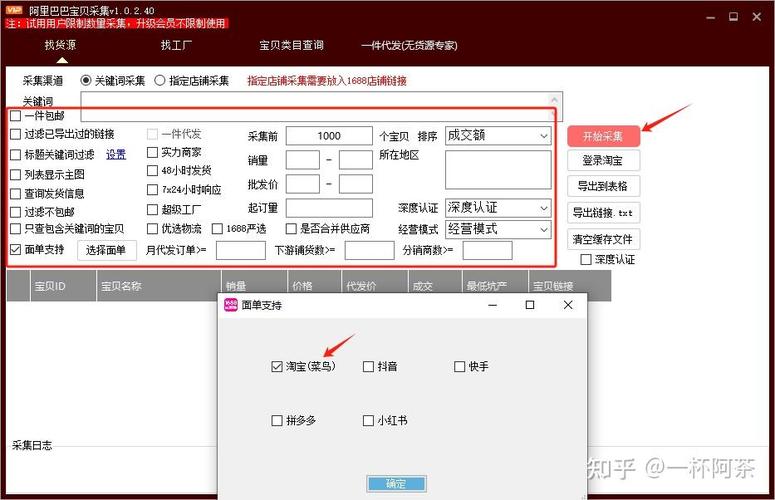Expand the 深度认证 dropdown
This screenshot has width=775, height=500.
pos(498,208)
